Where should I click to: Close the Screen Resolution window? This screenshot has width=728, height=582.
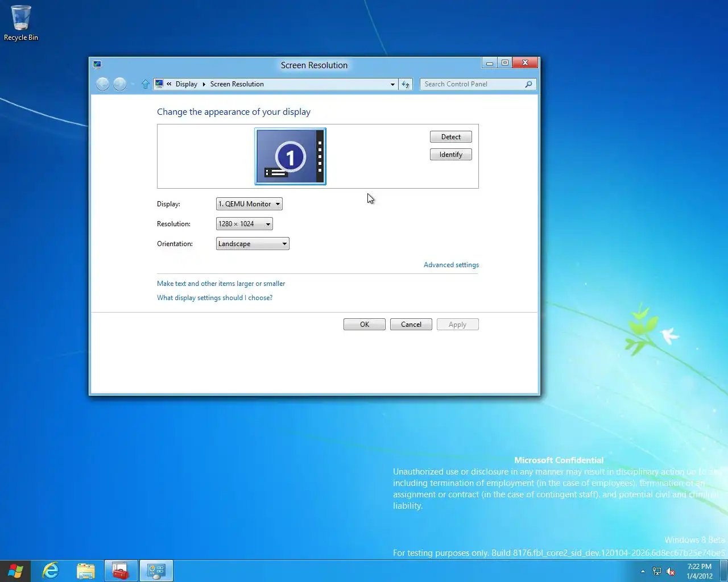(x=526, y=63)
